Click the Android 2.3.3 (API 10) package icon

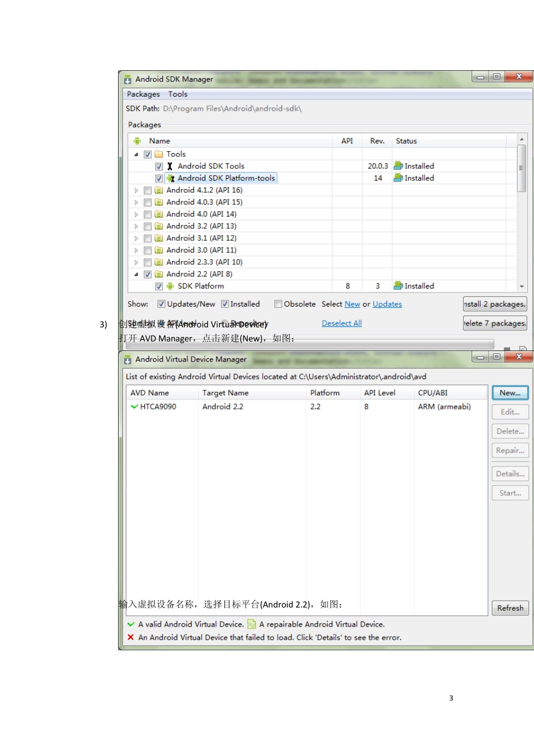coord(159,262)
